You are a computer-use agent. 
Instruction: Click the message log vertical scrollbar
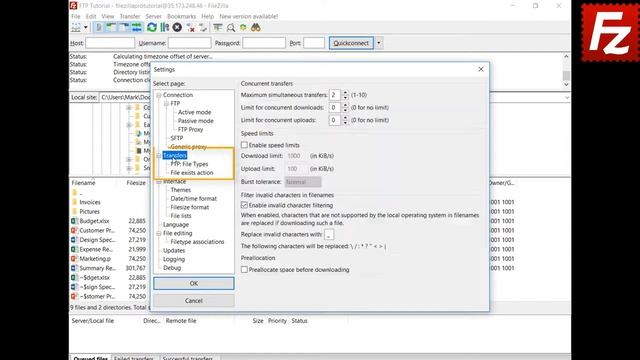(566, 70)
